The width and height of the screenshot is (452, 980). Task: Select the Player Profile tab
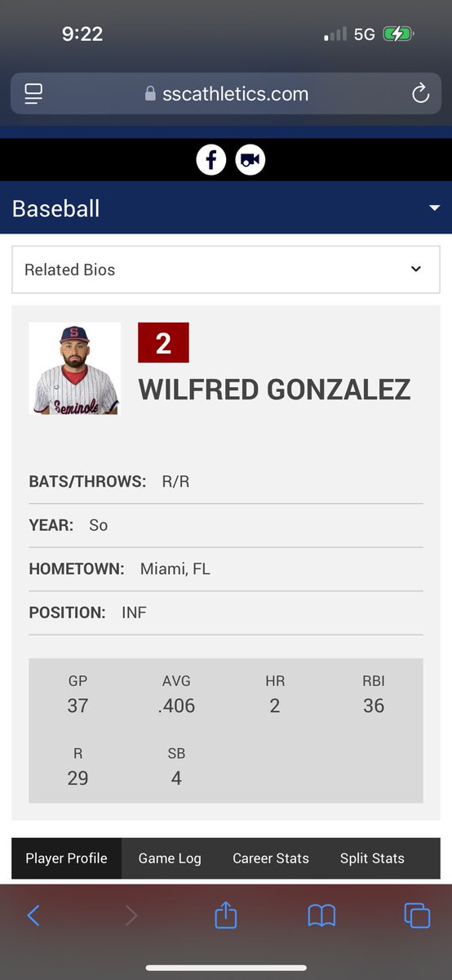(x=66, y=858)
